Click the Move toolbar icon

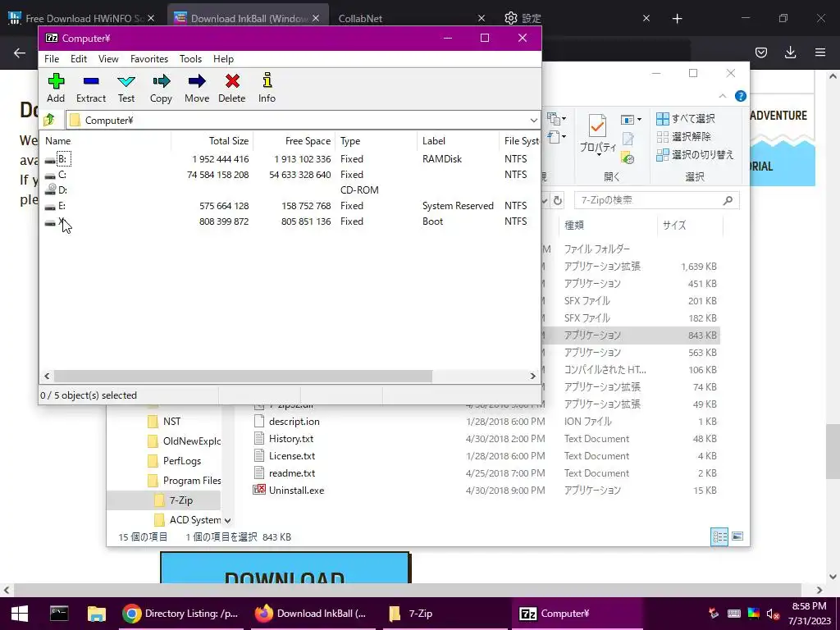197,88
